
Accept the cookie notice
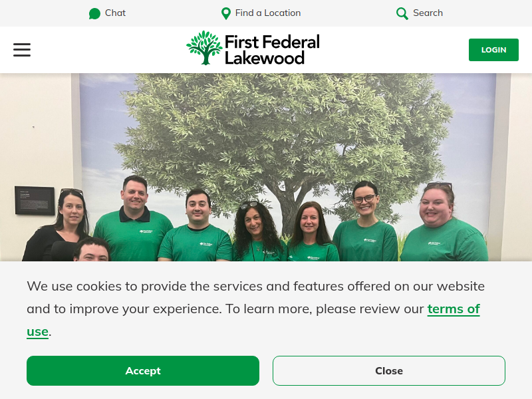coord(143,370)
